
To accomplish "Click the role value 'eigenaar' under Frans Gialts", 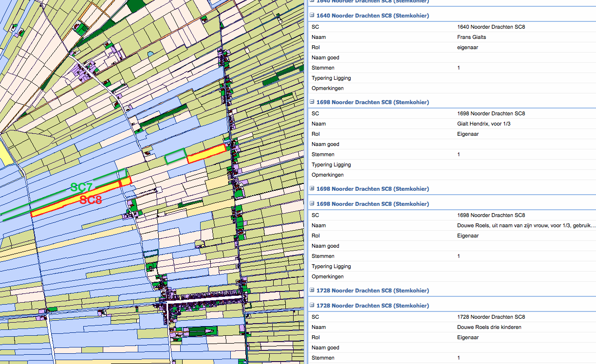I will [467, 47].
